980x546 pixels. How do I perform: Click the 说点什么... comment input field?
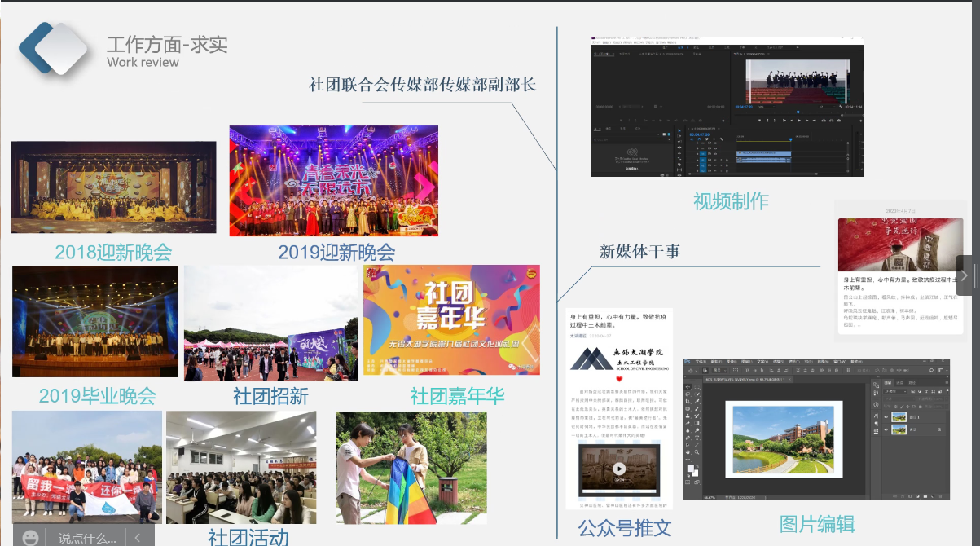pos(86,537)
